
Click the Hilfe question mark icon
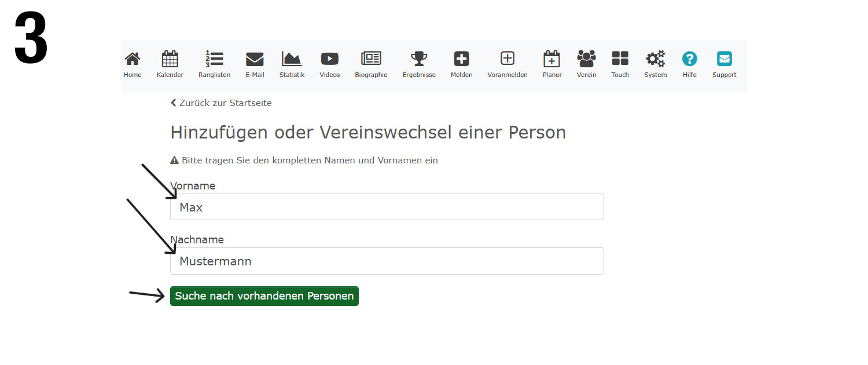point(689,59)
